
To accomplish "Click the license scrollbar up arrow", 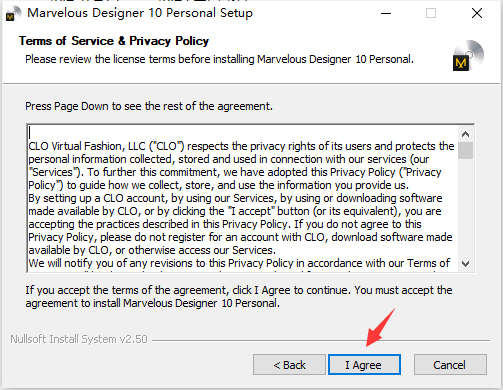I will [x=466, y=134].
